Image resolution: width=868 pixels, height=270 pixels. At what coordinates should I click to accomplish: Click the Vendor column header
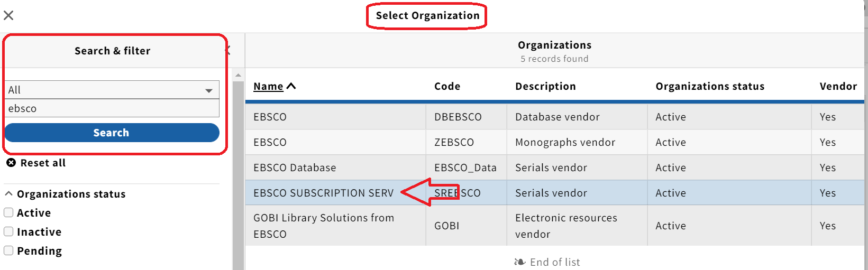click(x=838, y=86)
